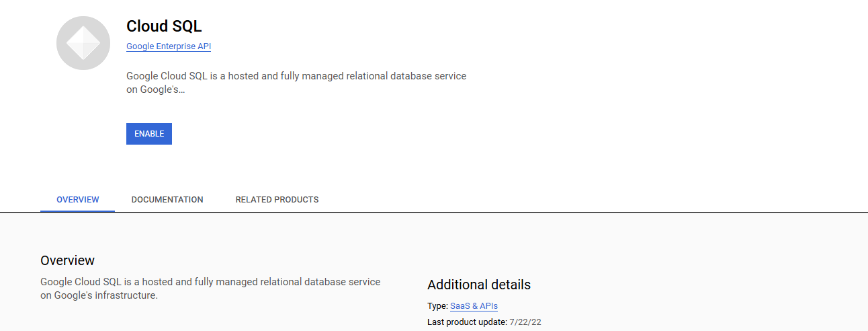Click the Overview section heading
Image resolution: width=868 pixels, height=331 pixels.
67,260
